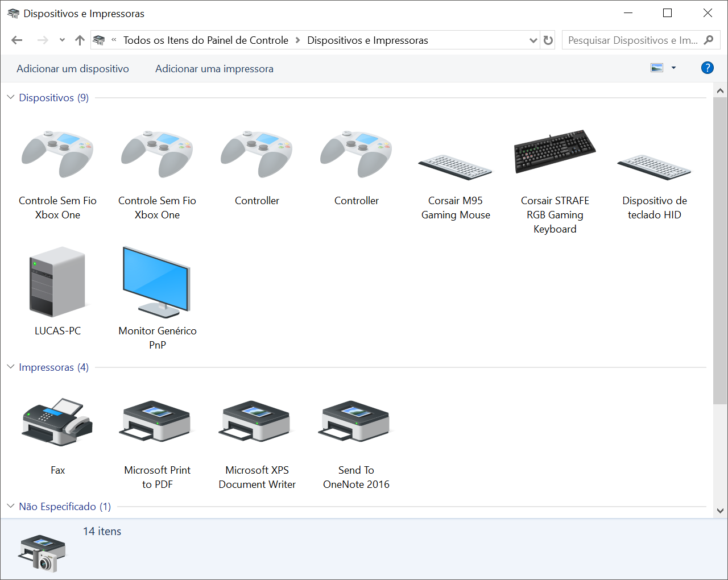
Task: Go back with the Back arrow
Action: point(17,40)
